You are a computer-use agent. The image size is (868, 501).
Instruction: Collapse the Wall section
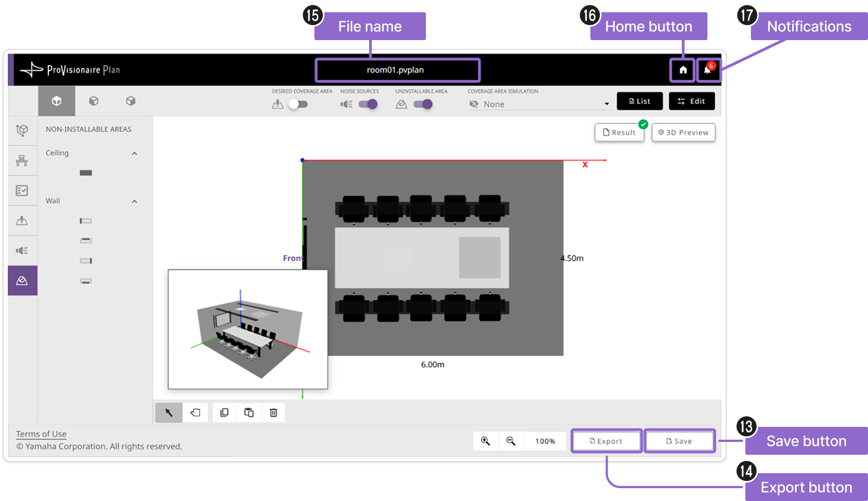tap(134, 201)
